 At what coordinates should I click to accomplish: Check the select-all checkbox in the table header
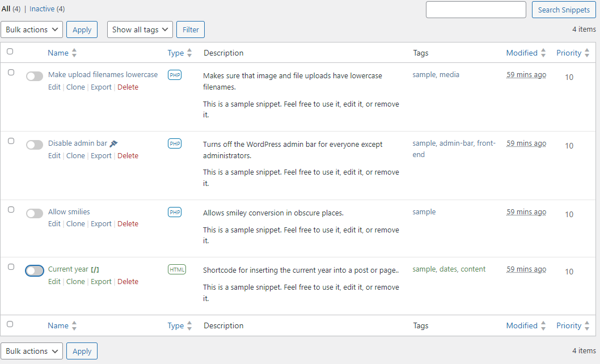(x=11, y=52)
